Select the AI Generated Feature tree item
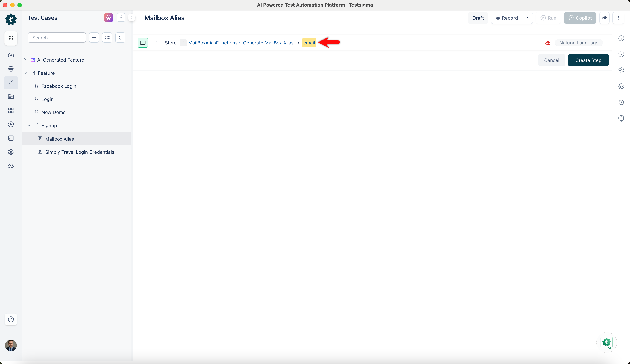The height and width of the screenshot is (364, 630). 61,60
